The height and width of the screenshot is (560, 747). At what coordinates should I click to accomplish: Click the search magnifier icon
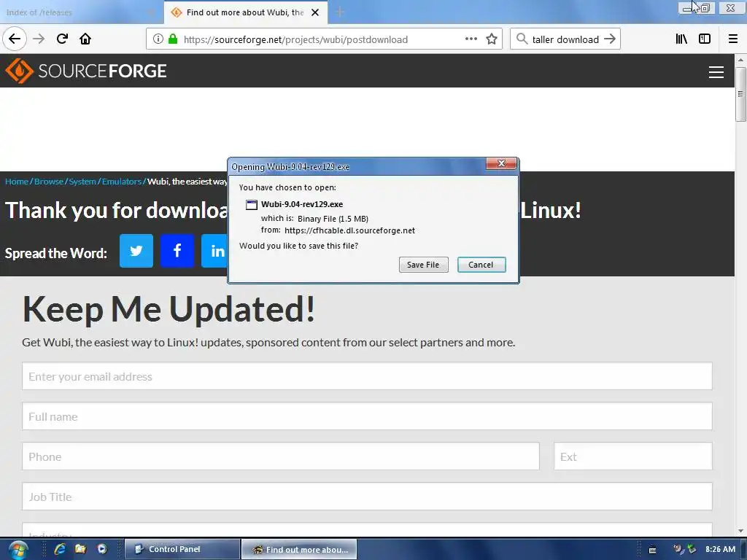click(522, 39)
